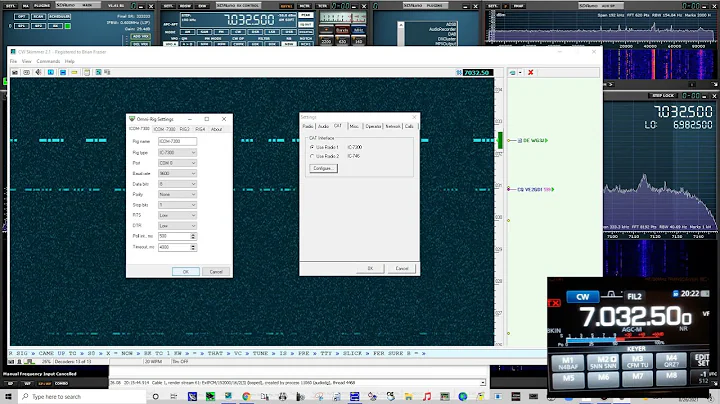The image size is (720, 404).
Task: Tap M2 SNN SNN keyer memory
Action: point(603,362)
